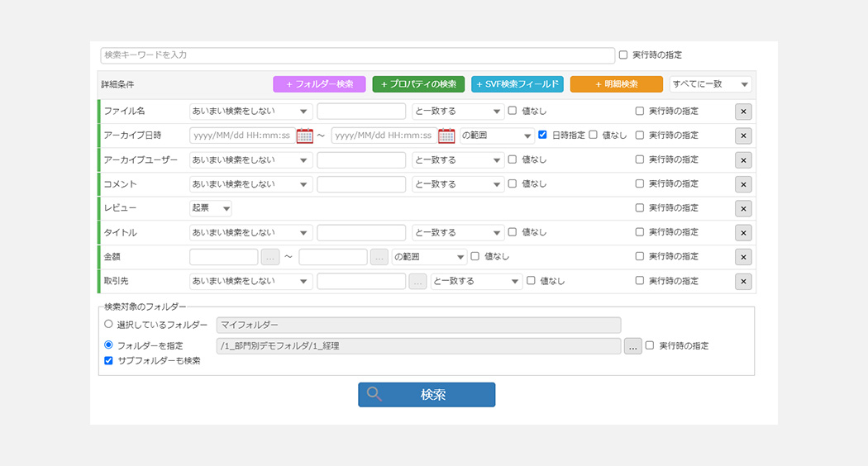Delete the 金額 condition row

point(743,257)
